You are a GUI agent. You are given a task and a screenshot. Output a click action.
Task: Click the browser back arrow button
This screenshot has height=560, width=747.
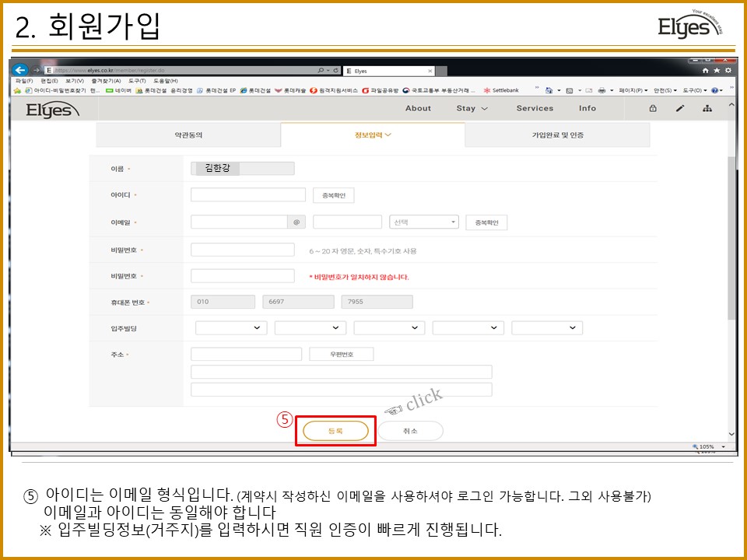19,71
